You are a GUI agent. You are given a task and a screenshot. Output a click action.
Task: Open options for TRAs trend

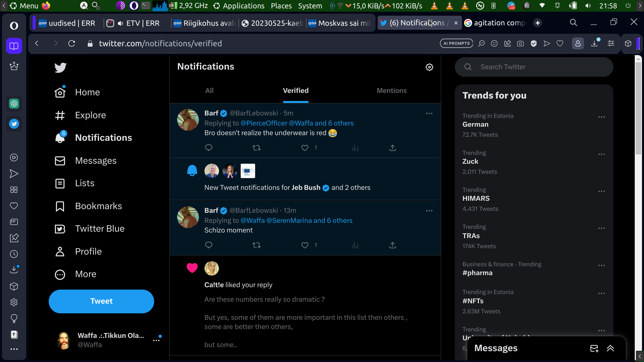tap(601, 228)
